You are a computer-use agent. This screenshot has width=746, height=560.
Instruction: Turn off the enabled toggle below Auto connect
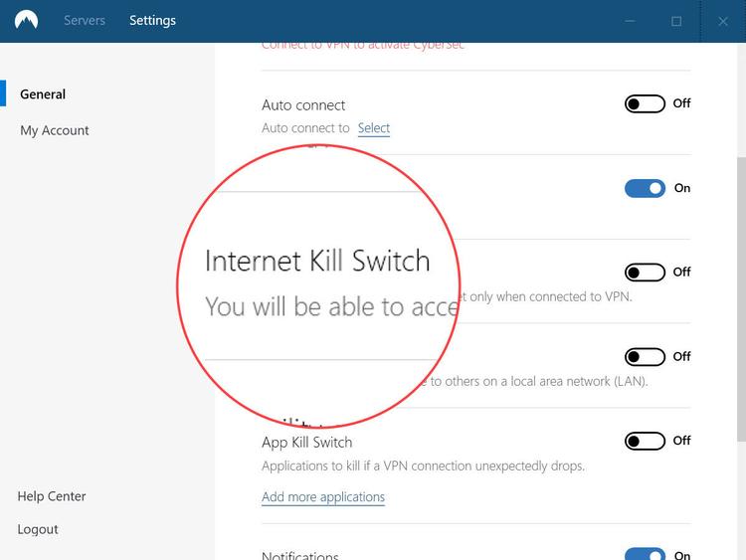645,188
